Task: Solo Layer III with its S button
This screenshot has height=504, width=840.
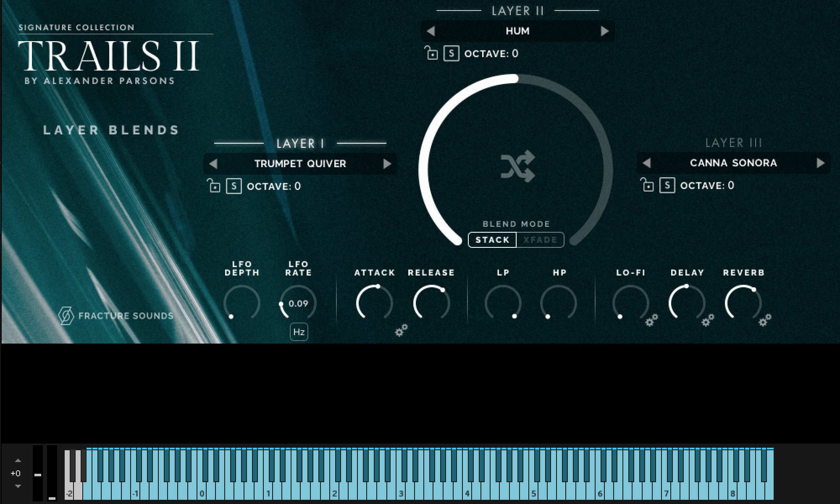Action: pyautogui.click(x=667, y=185)
